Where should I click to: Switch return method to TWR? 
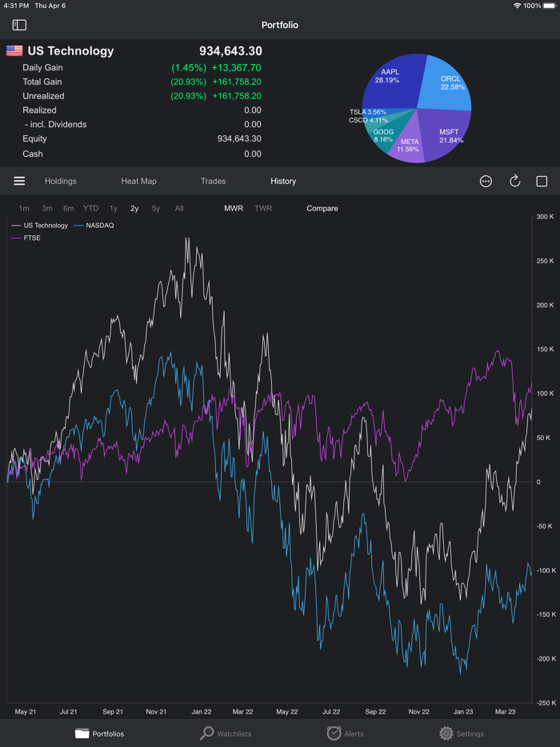tap(263, 208)
